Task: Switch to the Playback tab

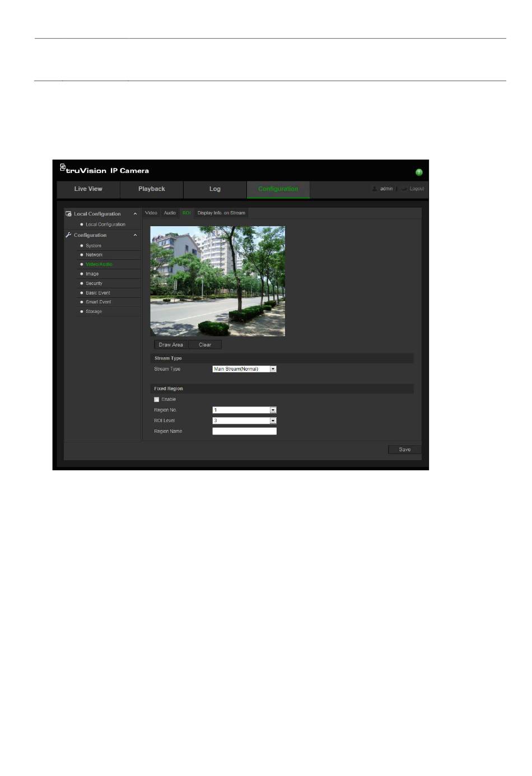Action: click(152, 189)
